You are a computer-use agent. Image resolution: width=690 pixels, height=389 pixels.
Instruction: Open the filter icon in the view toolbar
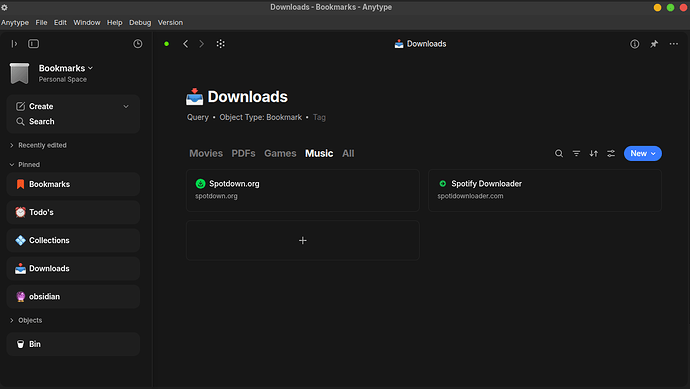576,153
